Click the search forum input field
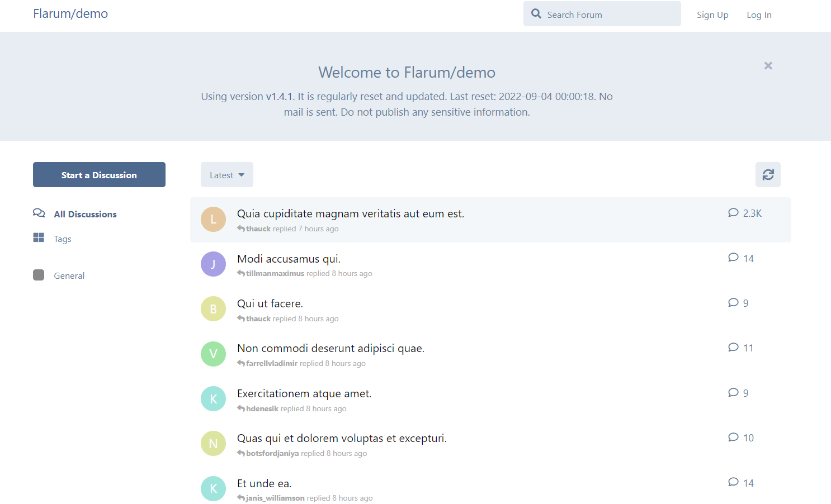The image size is (831, 504). pos(602,13)
